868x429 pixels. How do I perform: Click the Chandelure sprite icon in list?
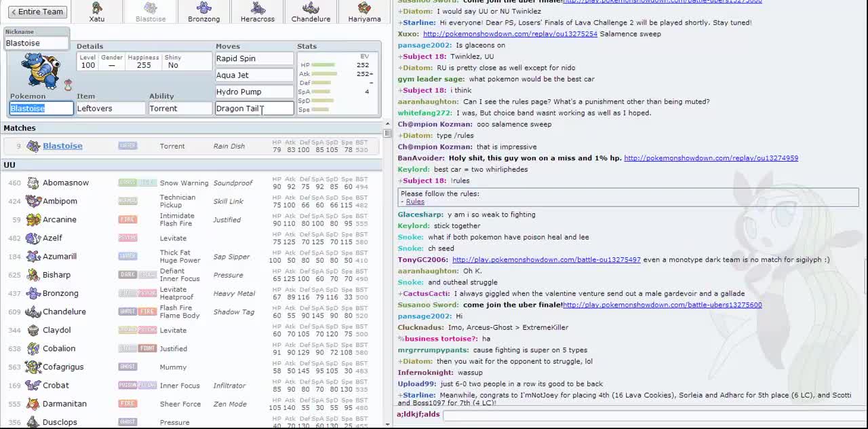pyautogui.click(x=33, y=312)
